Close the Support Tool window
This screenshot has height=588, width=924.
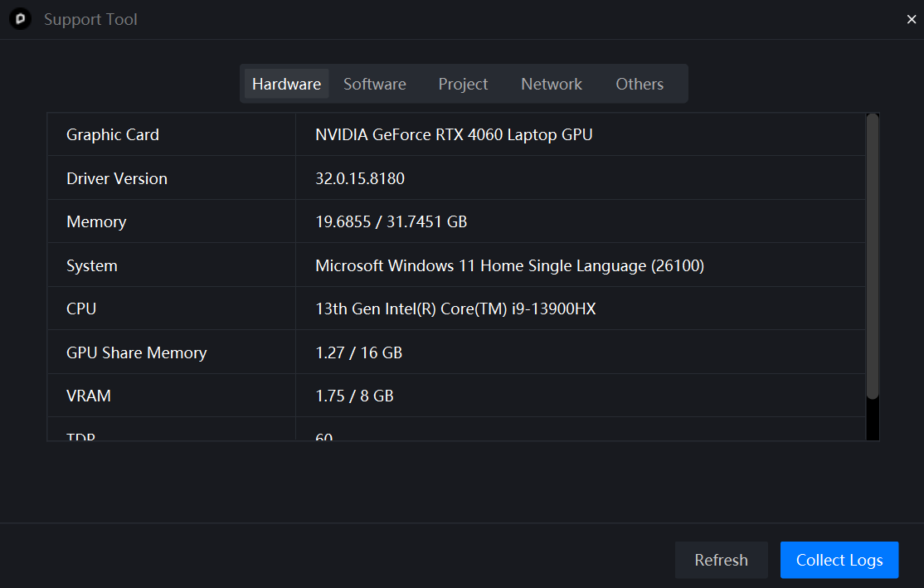pyautogui.click(x=911, y=18)
